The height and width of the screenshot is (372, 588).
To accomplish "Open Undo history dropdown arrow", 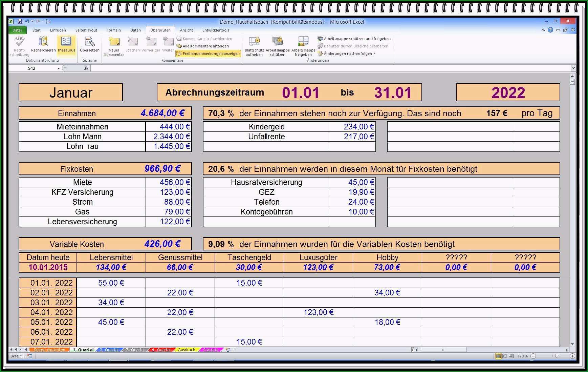I will pos(32,21).
